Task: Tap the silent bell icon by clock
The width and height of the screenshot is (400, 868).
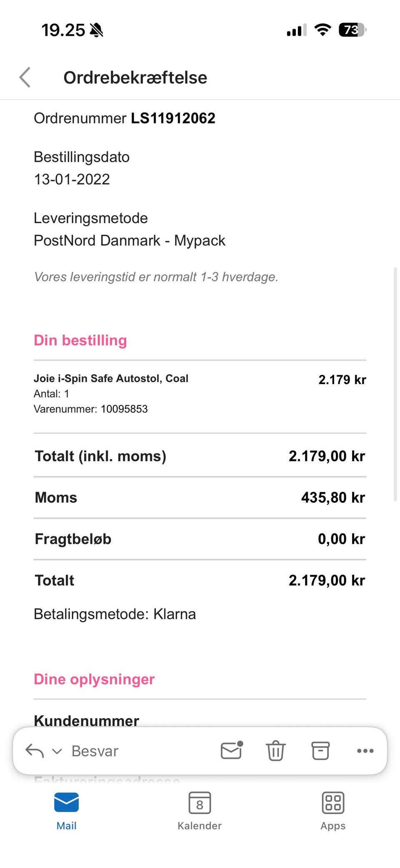Action: click(x=97, y=30)
